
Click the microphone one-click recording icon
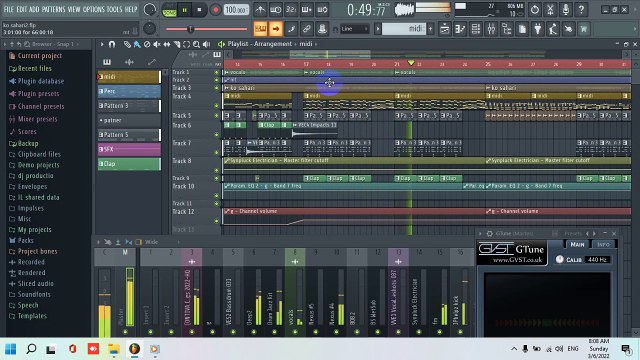[x=566, y=9]
